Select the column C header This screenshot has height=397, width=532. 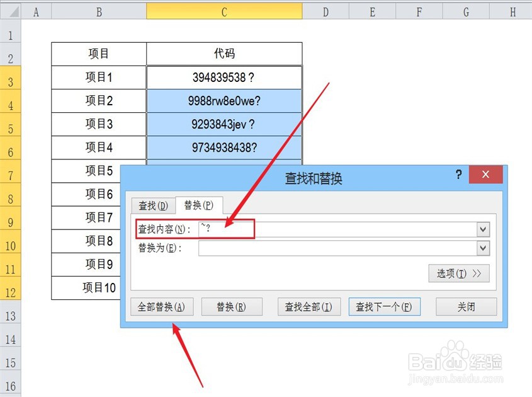coord(224,11)
